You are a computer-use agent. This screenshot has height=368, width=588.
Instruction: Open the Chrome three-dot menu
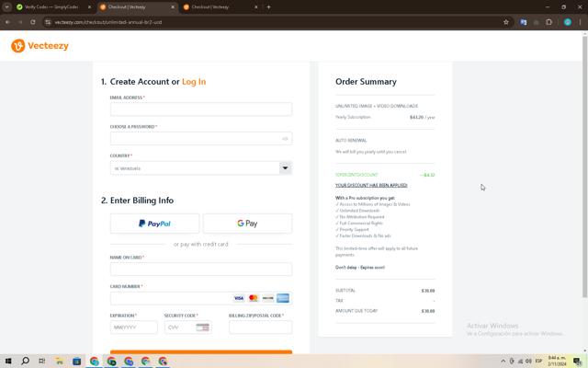coord(580,22)
